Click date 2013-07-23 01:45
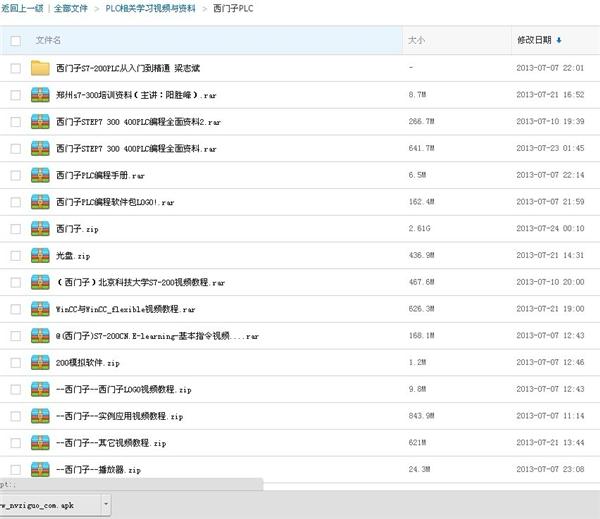Screen dimensions: 600x519 pyautogui.click(x=550, y=148)
